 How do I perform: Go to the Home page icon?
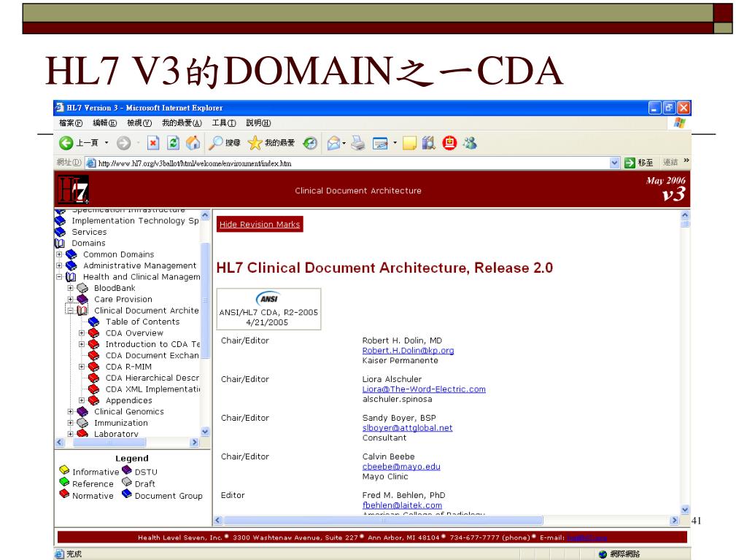tap(193, 143)
